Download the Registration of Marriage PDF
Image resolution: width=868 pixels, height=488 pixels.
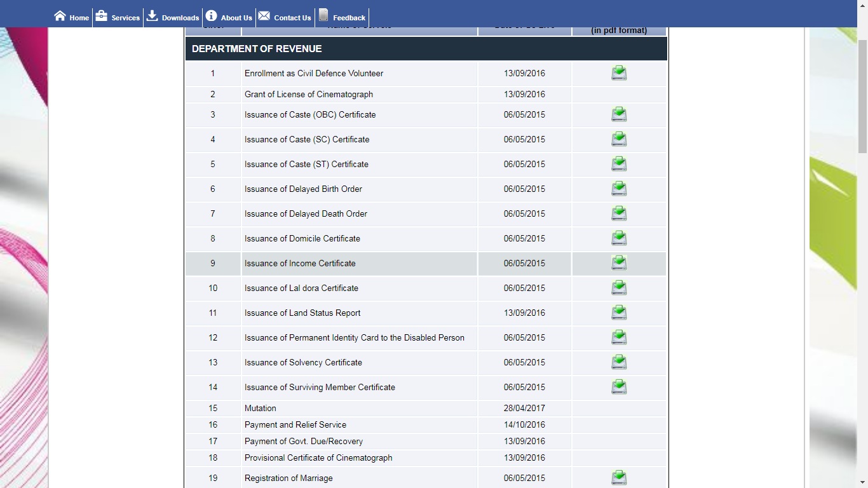click(618, 477)
